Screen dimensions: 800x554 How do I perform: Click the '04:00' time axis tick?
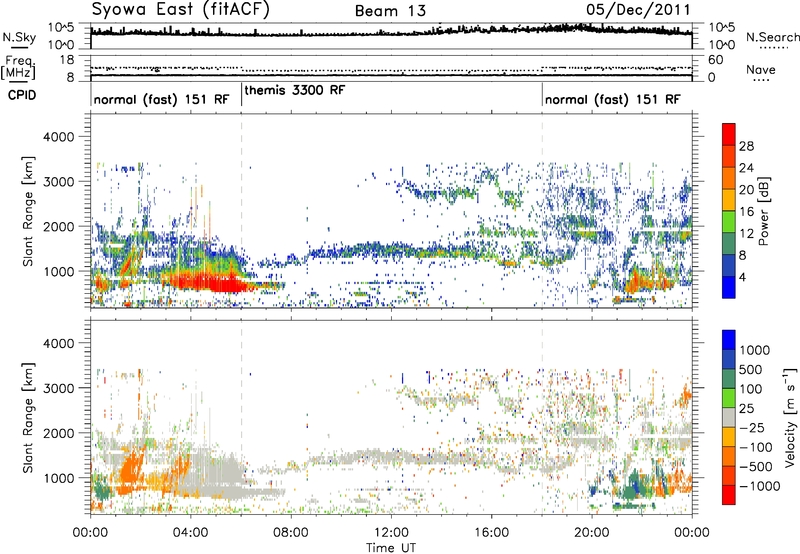click(x=190, y=533)
